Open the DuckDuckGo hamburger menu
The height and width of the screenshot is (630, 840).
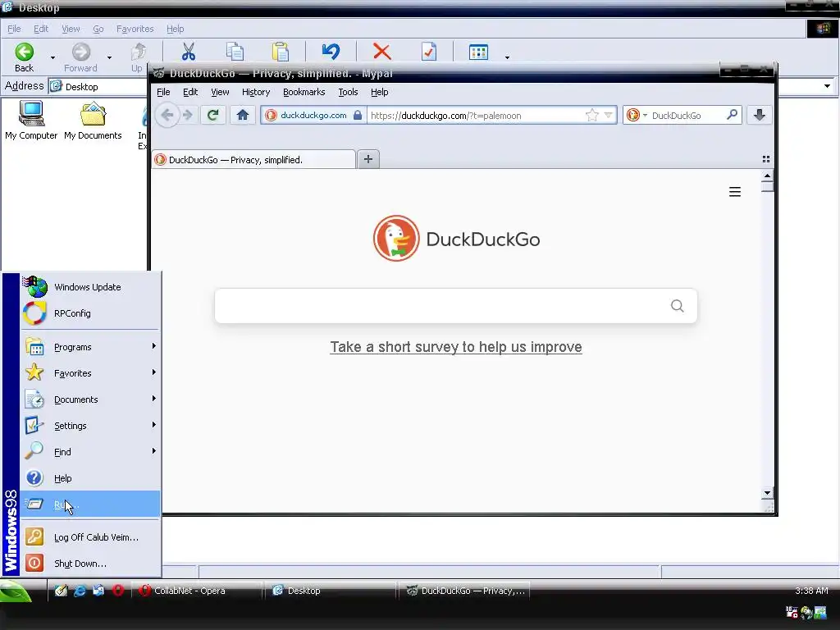pyautogui.click(x=734, y=192)
